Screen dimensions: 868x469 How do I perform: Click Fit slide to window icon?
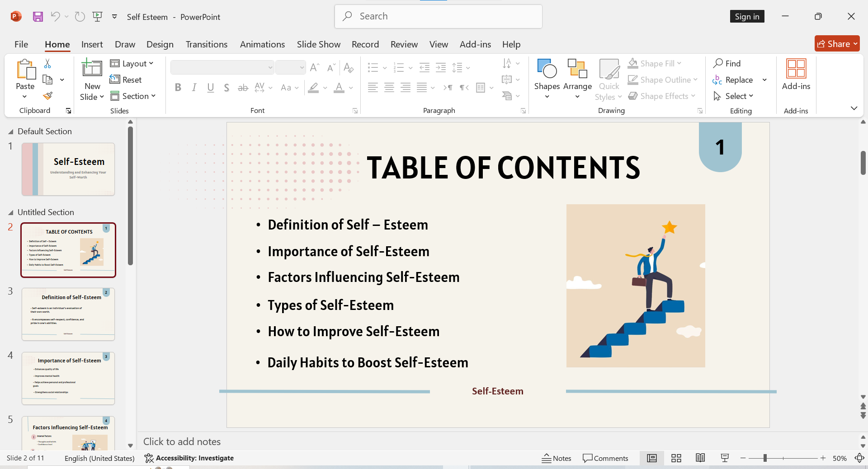tap(859, 458)
